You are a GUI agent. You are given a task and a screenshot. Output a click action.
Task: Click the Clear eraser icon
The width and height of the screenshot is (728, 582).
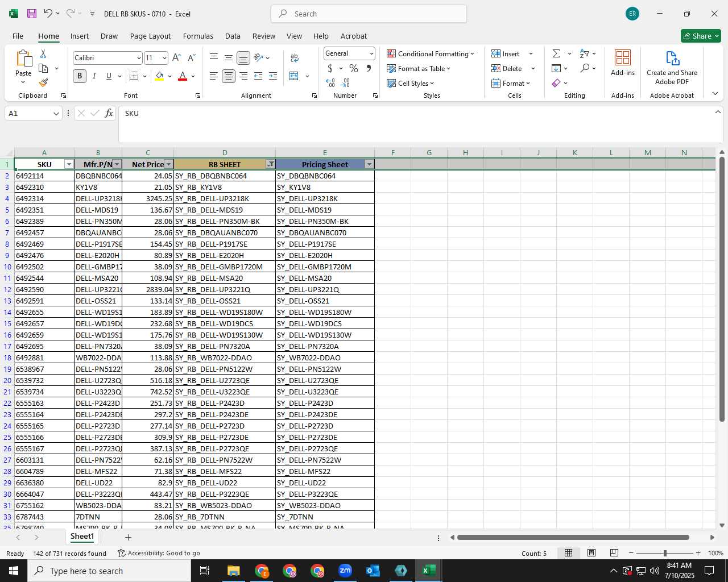click(x=556, y=83)
